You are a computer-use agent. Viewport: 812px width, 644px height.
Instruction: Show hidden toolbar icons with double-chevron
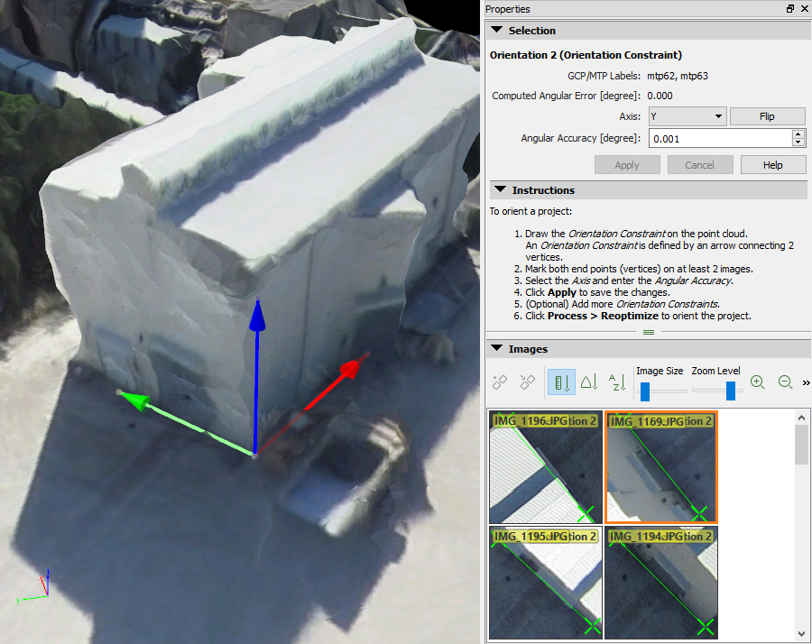[805, 382]
